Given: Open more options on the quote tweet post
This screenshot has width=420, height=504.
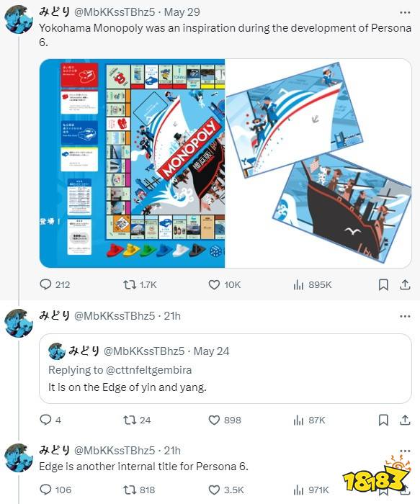Looking at the screenshot, I should coord(405,316).
